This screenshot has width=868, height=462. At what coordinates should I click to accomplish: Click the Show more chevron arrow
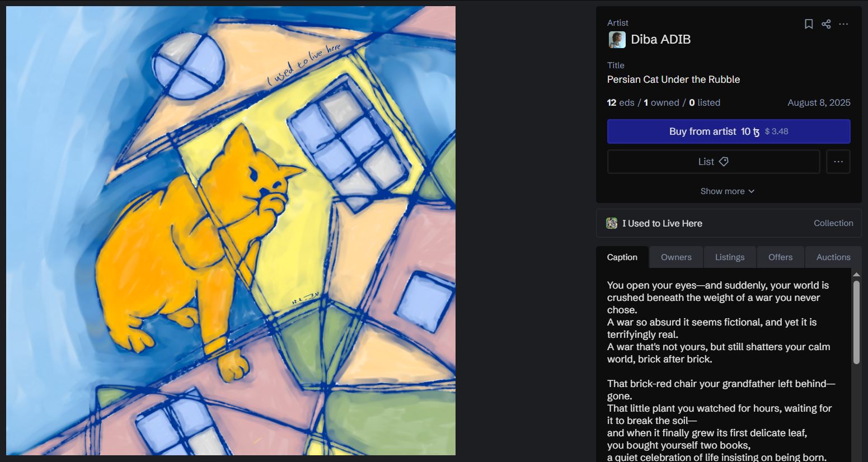(x=752, y=191)
